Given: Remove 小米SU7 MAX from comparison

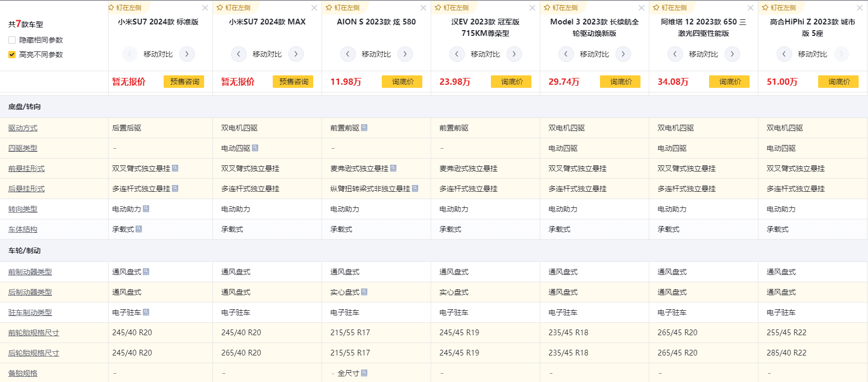Looking at the screenshot, I should (314, 8).
